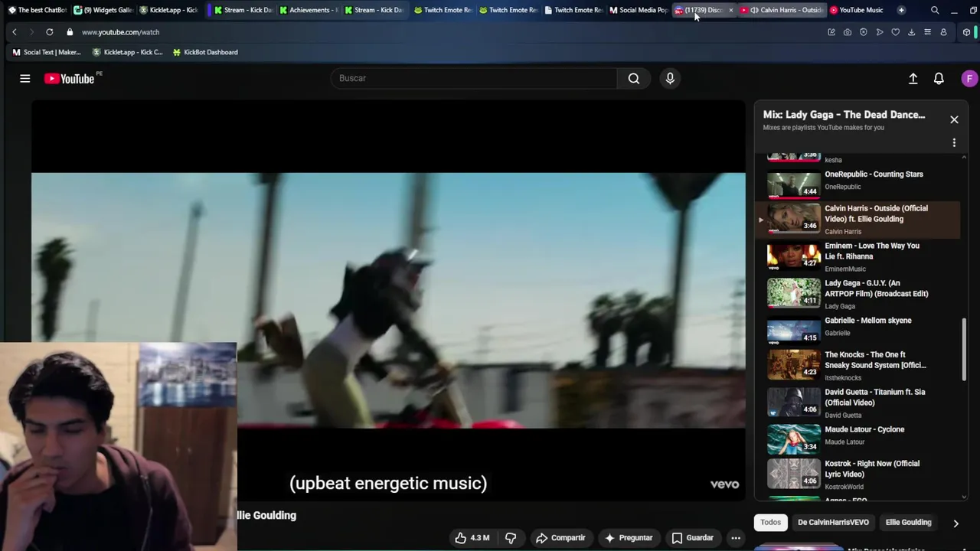Screen dimensions: 980x551
Task: Close the Mix playlist panel
Action: click(x=954, y=119)
